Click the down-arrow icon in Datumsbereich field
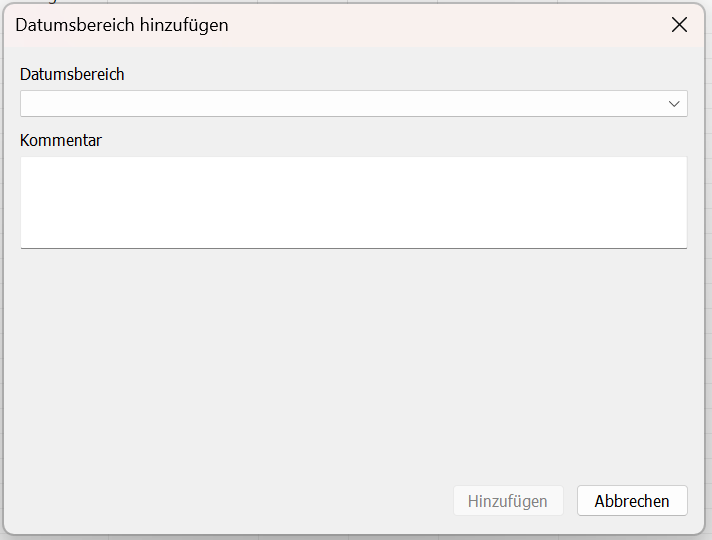Viewport: 712px width, 540px height. 674,104
